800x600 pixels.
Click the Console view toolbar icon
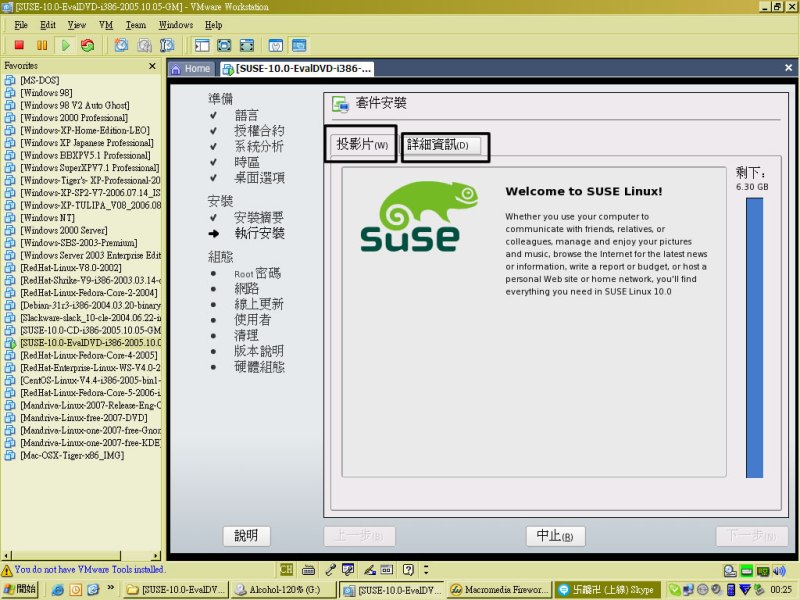point(299,45)
